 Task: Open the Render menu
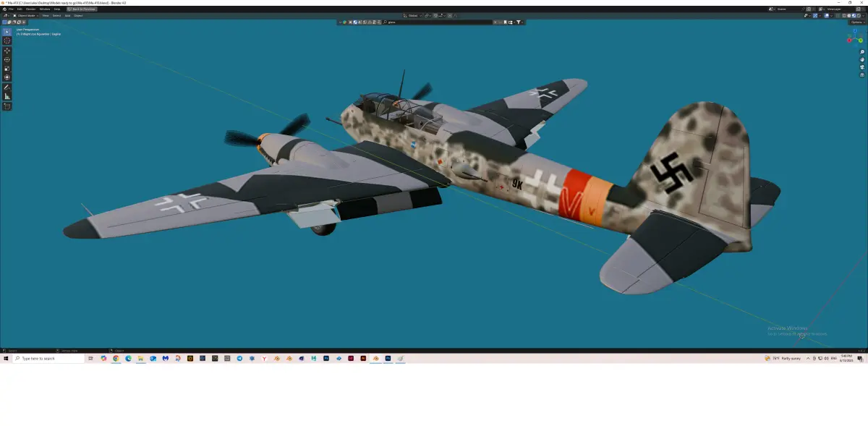click(30, 9)
